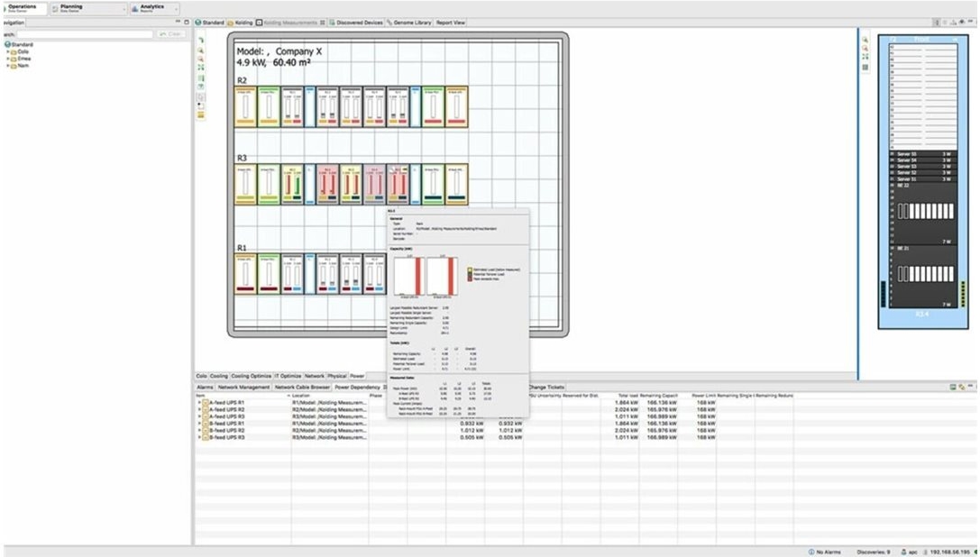Click the zoom in icon in rack view toolbar
This screenshot has width=980, height=557.
point(866,40)
